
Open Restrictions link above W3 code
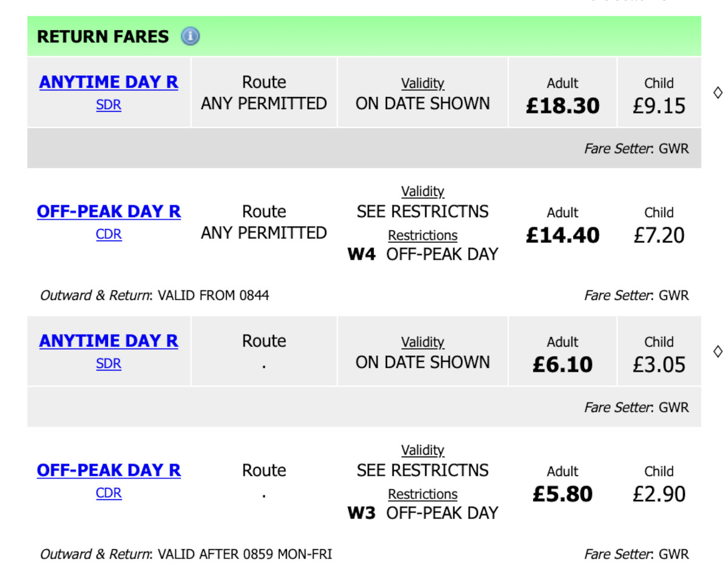(422, 494)
